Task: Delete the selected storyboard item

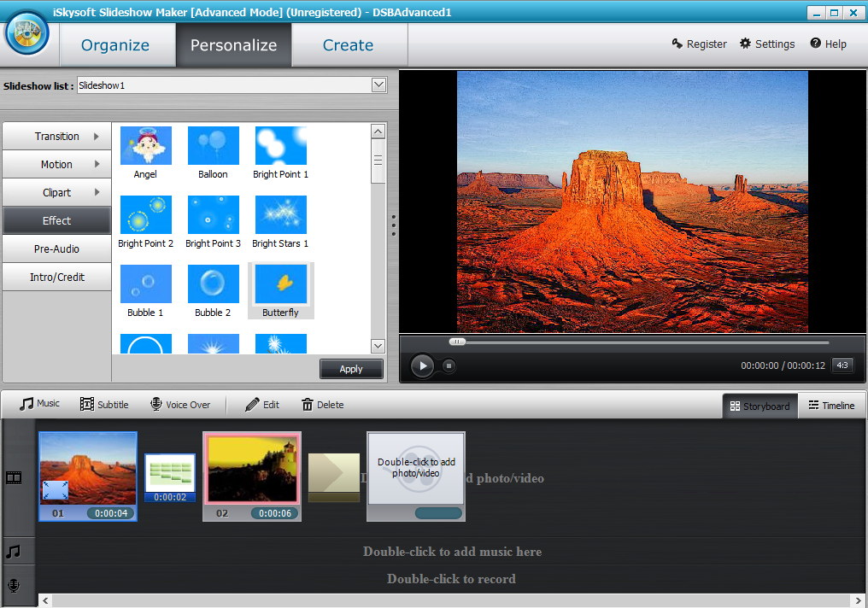Action: pos(322,403)
